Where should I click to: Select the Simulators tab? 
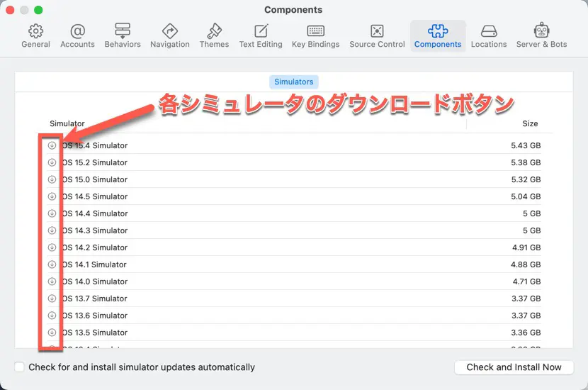(x=293, y=82)
